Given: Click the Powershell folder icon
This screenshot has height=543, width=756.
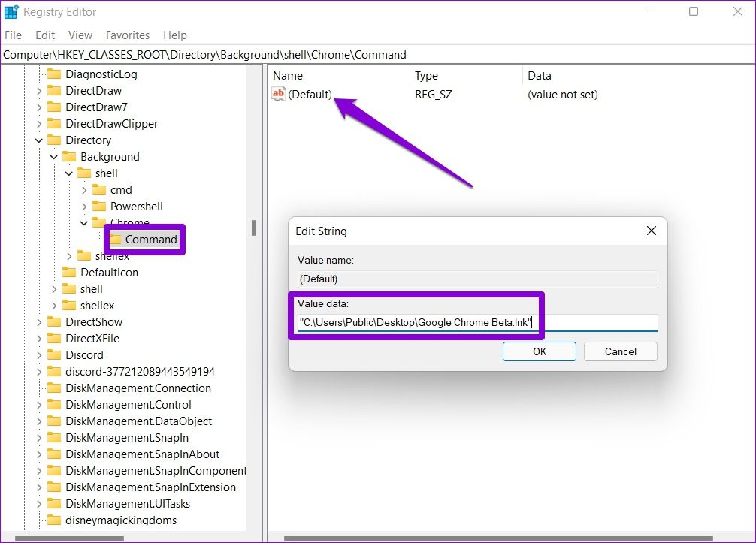Looking at the screenshot, I should point(99,207).
